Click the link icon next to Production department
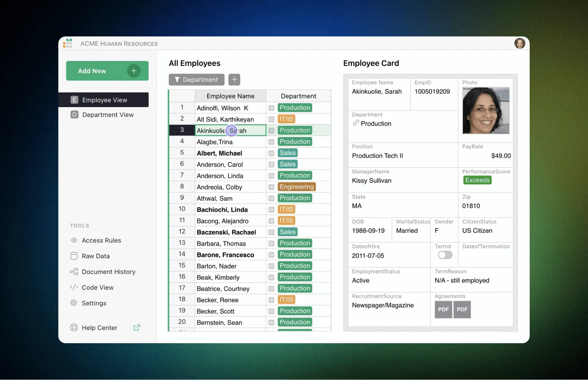Screen dimensions: 588x380 [356, 123]
